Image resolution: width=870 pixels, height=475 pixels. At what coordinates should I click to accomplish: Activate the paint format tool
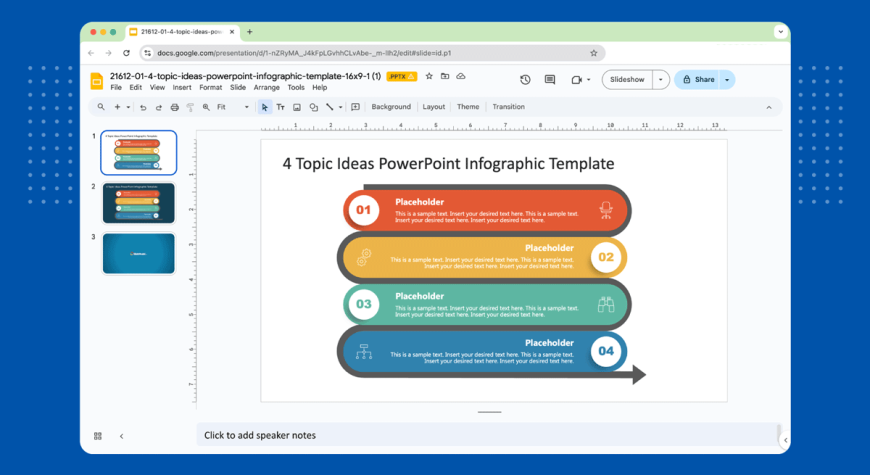[x=190, y=107]
